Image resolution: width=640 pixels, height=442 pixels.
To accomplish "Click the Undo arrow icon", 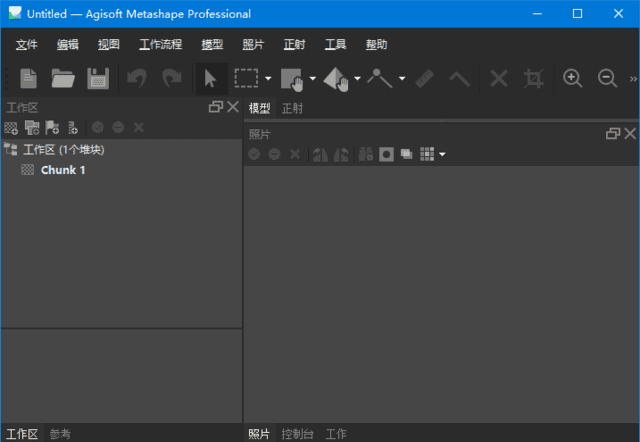I will coord(136,78).
